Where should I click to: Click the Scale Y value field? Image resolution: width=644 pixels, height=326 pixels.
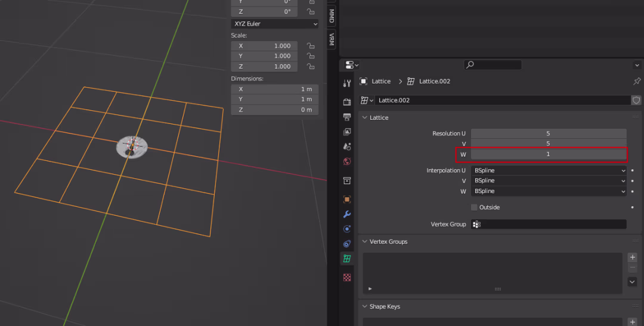tap(264, 56)
